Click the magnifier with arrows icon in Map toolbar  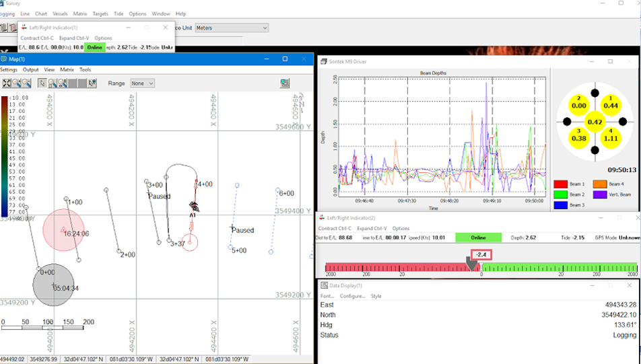pyautogui.click(x=62, y=83)
